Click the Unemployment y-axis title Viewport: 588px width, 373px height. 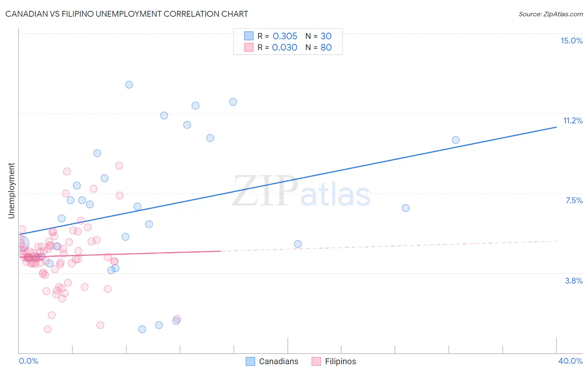point(11,191)
